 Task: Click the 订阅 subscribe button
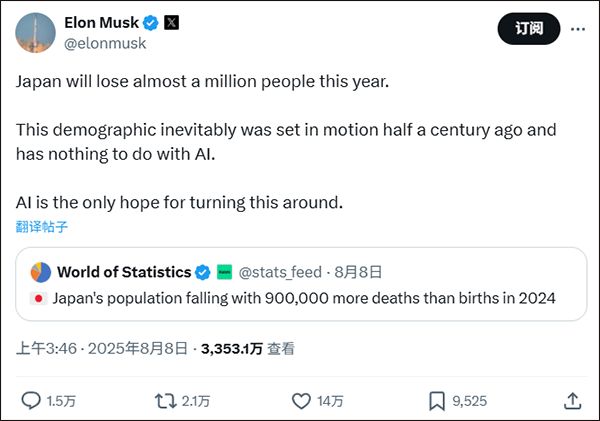pyautogui.click(x=528, y=29)
